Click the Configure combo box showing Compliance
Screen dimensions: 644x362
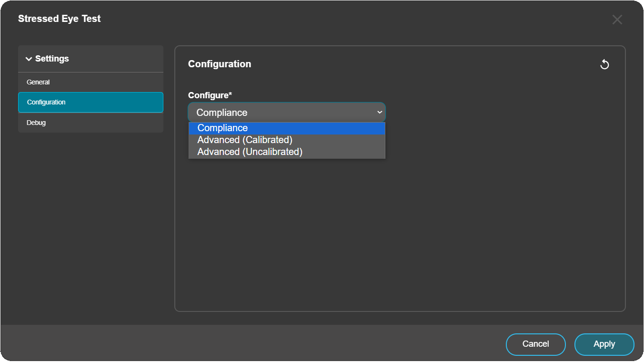[281, 113]
